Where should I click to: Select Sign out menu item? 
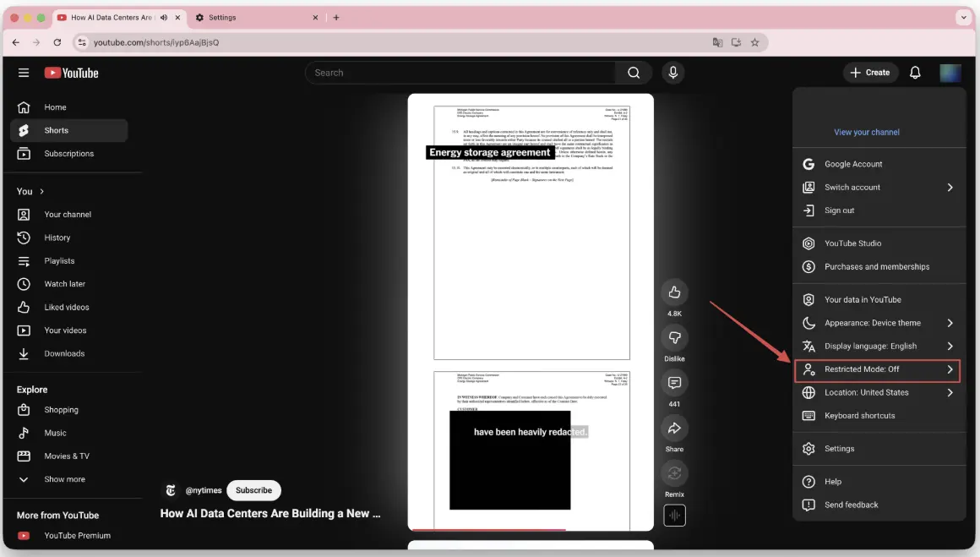(x=879, y=210)
